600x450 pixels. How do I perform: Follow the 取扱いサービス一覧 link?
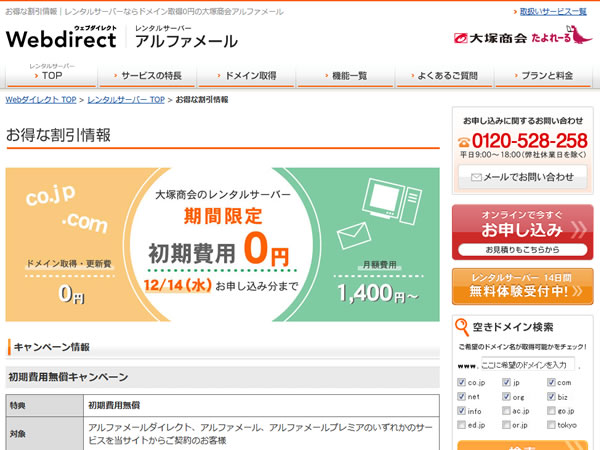553,12
